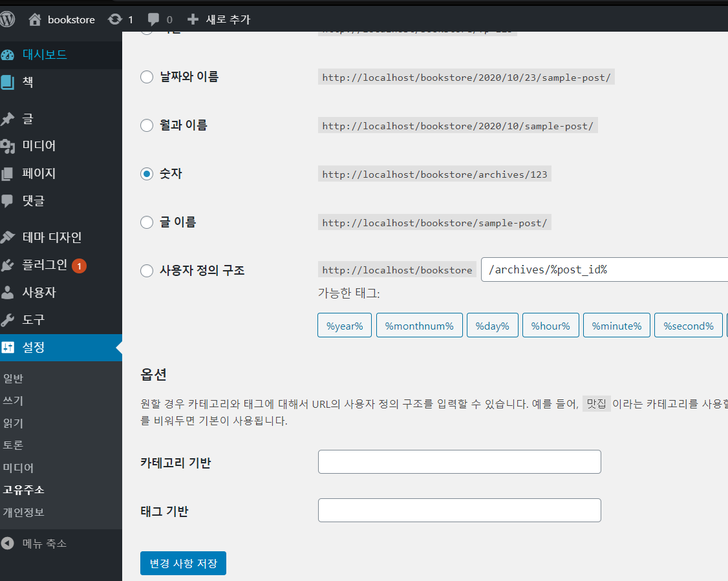Click the 플러그인 plug icon
This screenshot has width=728, height=581.
pos(7,265)
